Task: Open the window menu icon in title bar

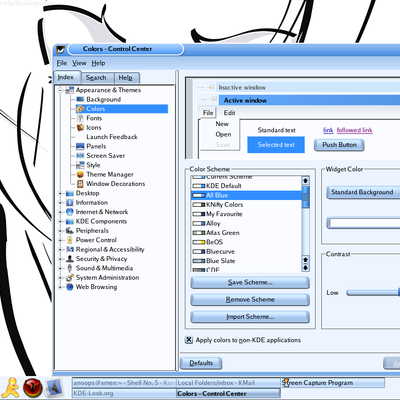Action: pos(60,49)
